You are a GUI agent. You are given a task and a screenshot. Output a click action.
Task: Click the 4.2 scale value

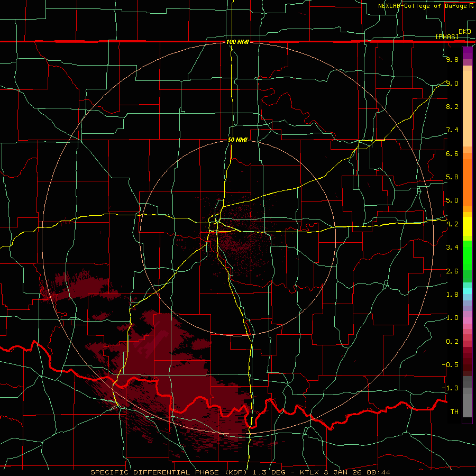pyautogui.click(x=452, y=224)
